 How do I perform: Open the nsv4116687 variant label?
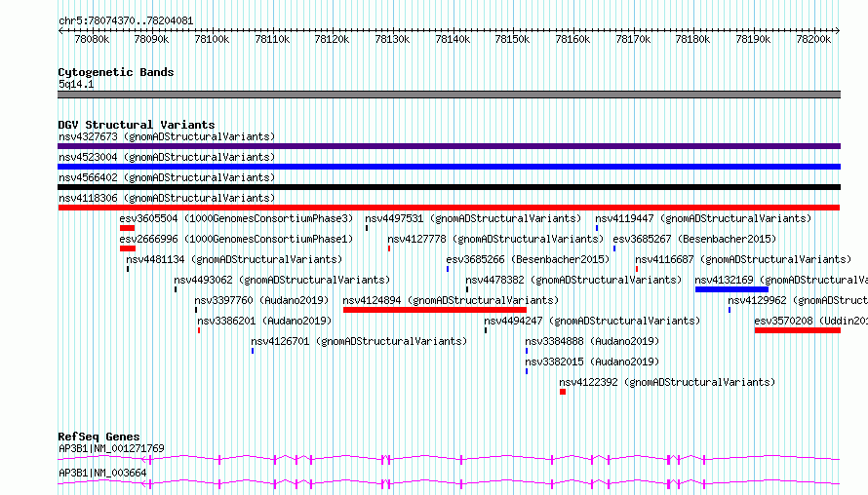pyautogui.click(x=743, y=259)
